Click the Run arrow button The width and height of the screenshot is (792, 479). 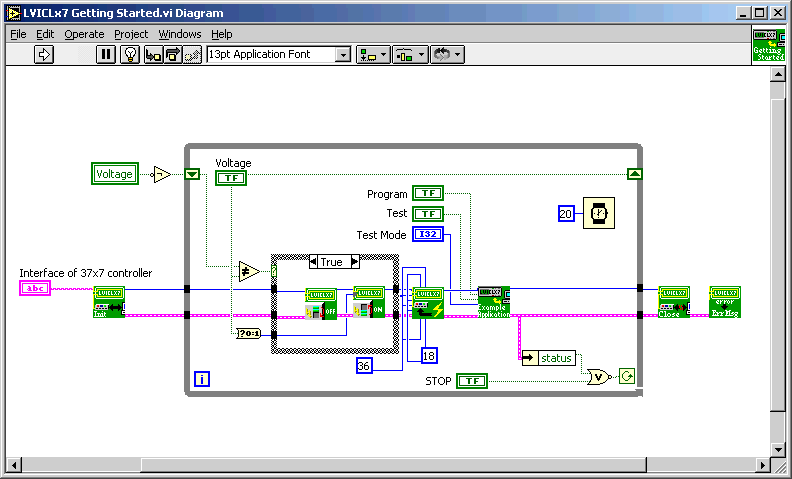click(44, 54)
